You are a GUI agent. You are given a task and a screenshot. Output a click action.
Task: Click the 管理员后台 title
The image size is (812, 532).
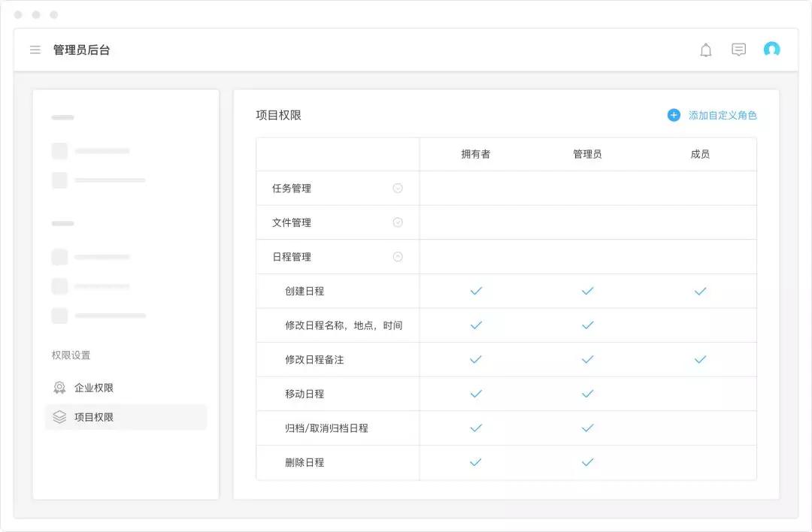click(82, 50)
